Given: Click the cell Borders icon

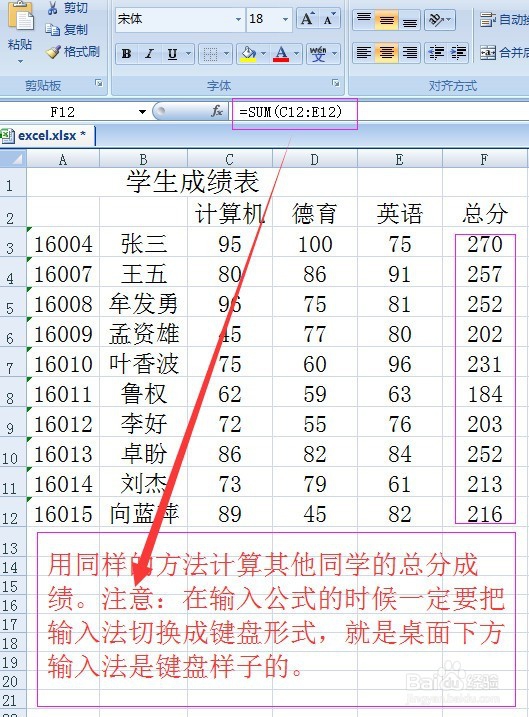Looking at the screenshot, I should point(210,54).
